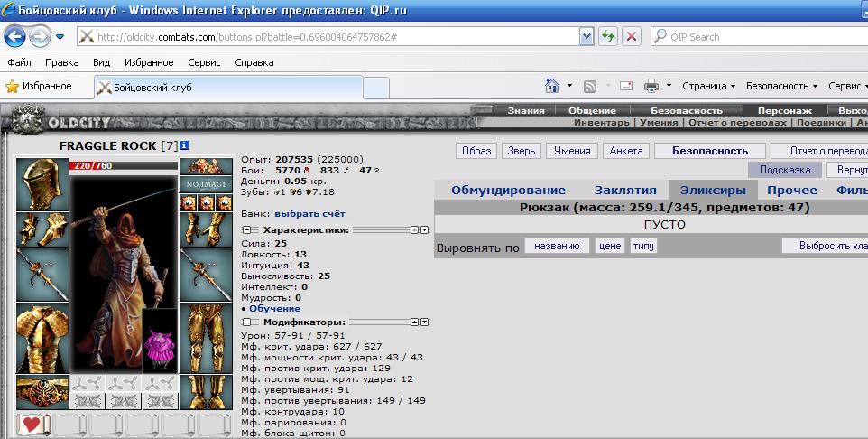Move Характеристики block down with down arrow

pos(425,230)
